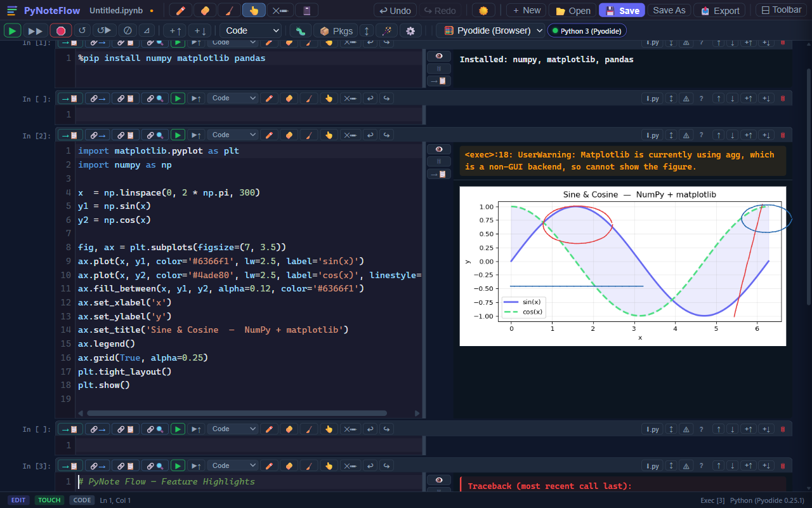The image size is (812, 508).
Task: Toggle output visibility eye for cell In [2]
Action: 439,149
